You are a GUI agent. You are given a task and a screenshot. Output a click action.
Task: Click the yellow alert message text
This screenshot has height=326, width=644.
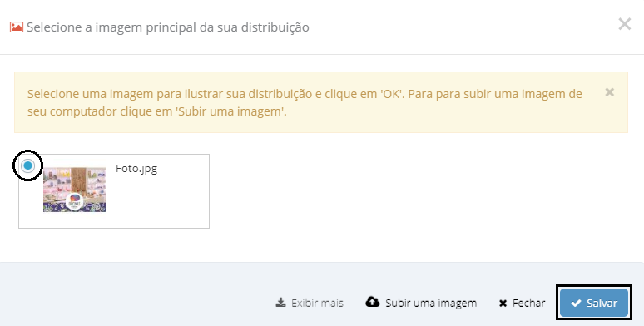(305, 102)
